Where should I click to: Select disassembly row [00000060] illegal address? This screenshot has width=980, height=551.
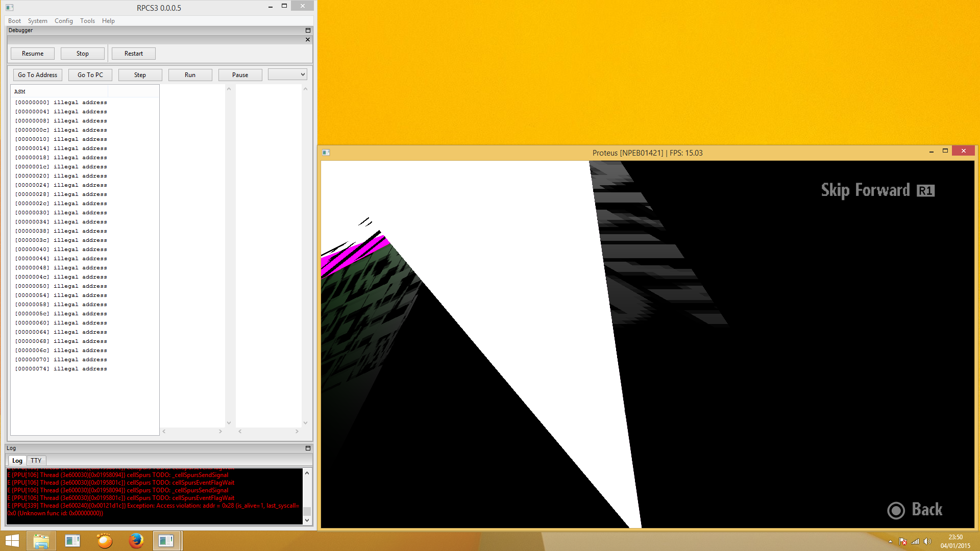pos(61,323)
